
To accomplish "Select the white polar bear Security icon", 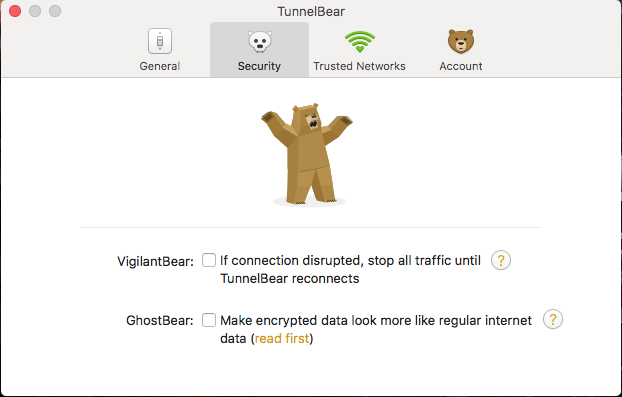I will (x=260, y=41).
